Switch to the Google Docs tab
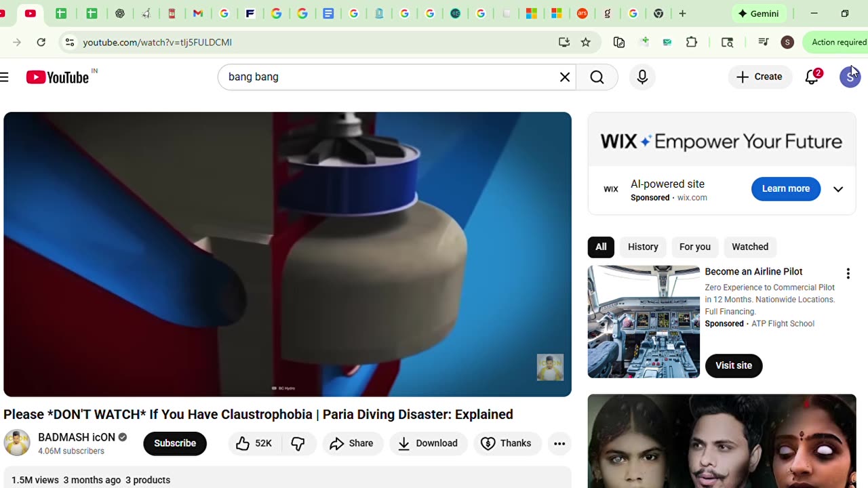The height and width of the screenshot is (488, 868). coord(328,14)
